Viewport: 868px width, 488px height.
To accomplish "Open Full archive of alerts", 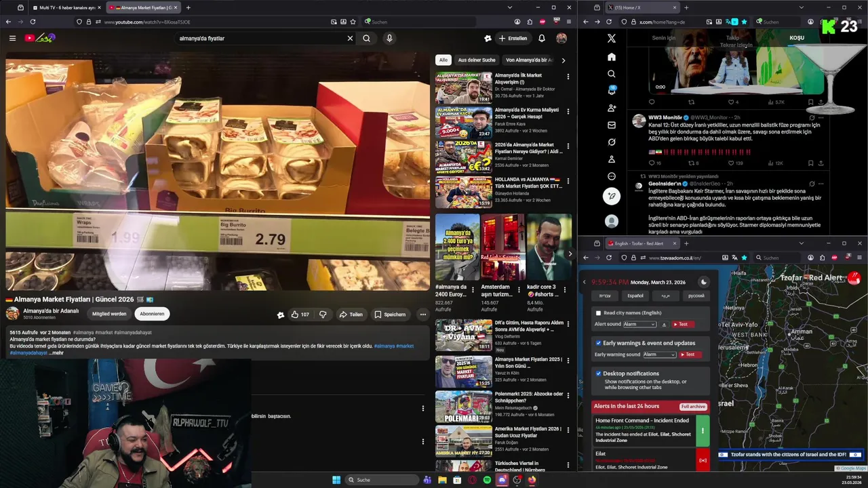I will (x=694, y=407).
